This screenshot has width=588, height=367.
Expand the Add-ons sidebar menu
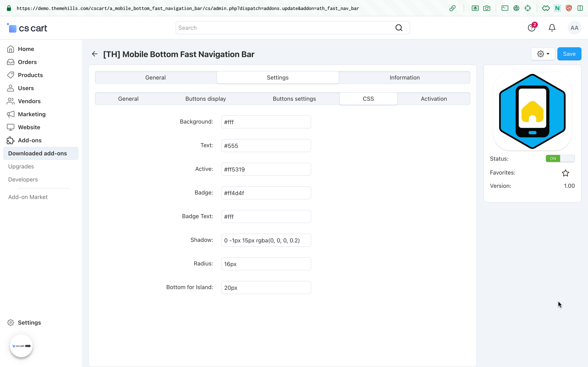pos(30,140)
